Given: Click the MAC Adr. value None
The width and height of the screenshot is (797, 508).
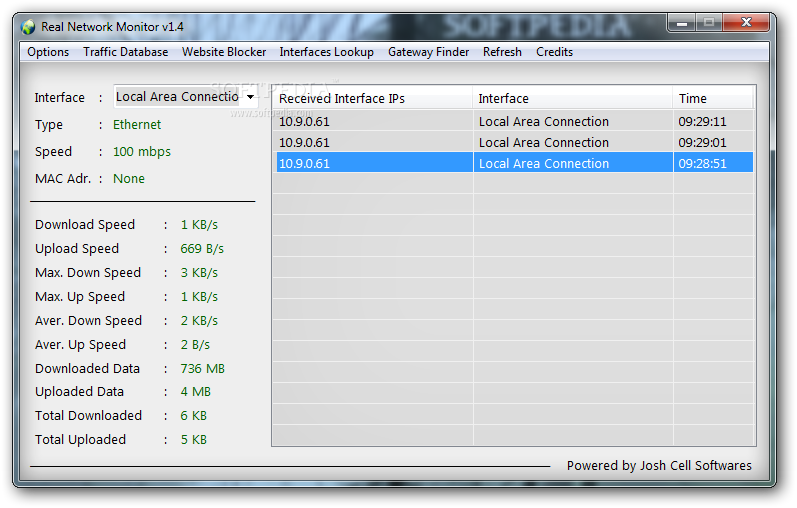Looking at the screenshot, I should point(129,178).
